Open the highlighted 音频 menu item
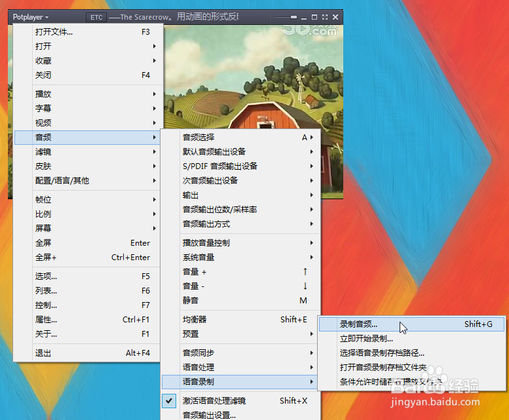Image resolution: width=509 pixels, height=420 pixels. 87,138
